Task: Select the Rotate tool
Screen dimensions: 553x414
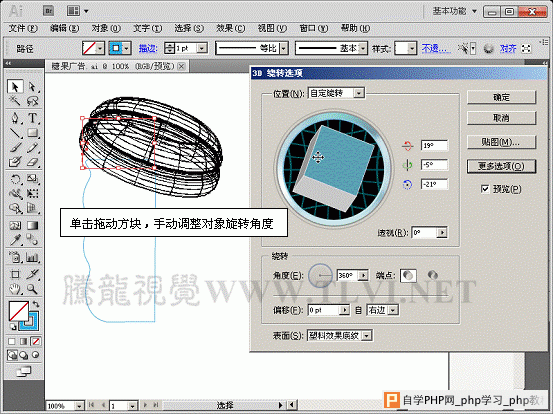Action: [x=15, y=179]
